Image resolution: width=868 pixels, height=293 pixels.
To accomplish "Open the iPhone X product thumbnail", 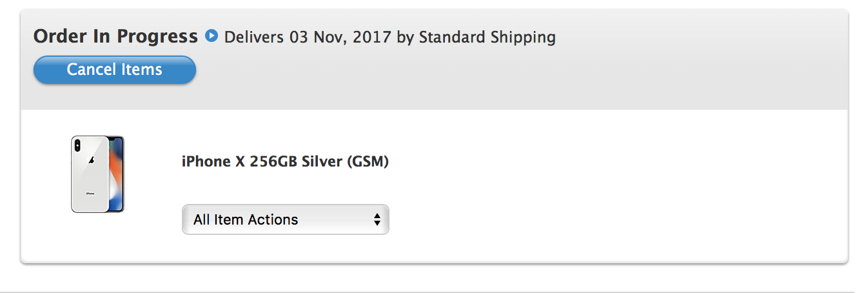I will 97,174.
